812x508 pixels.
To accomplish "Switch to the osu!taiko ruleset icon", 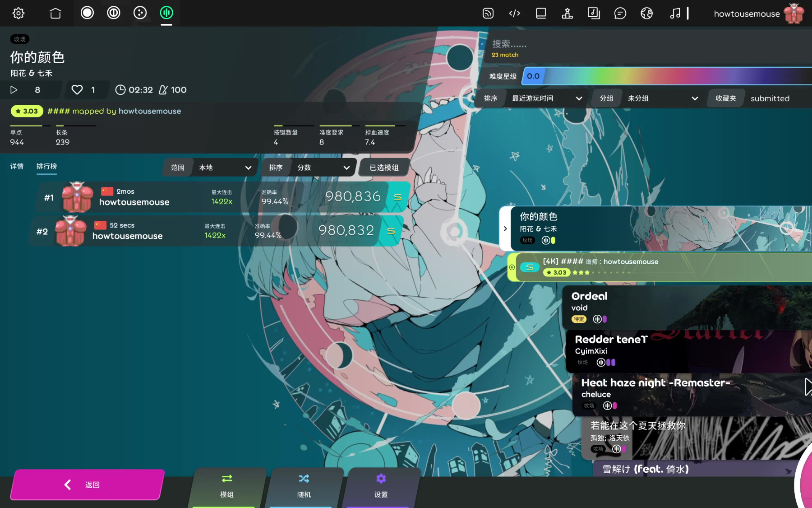I will 114,13.
